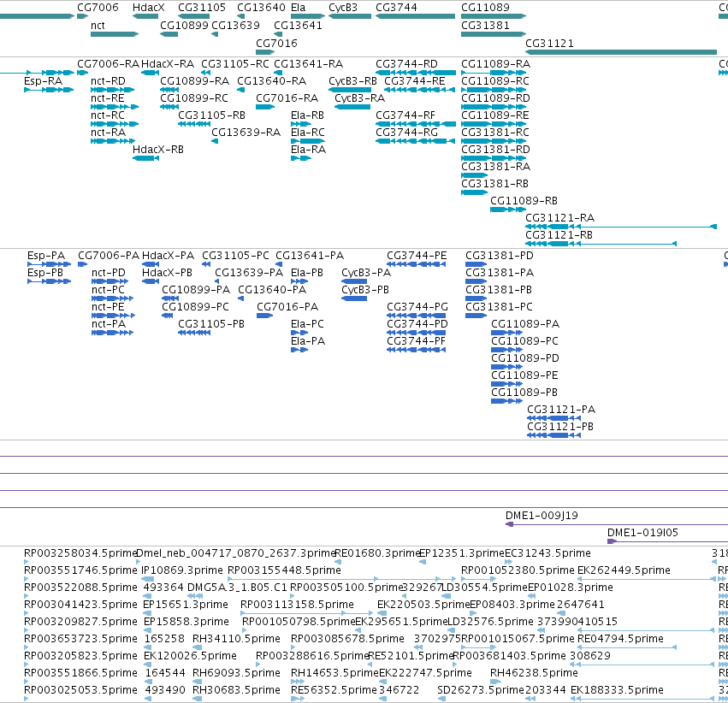Select protein nct-PC
Screen dimensions: 728x703
(108, 290)
